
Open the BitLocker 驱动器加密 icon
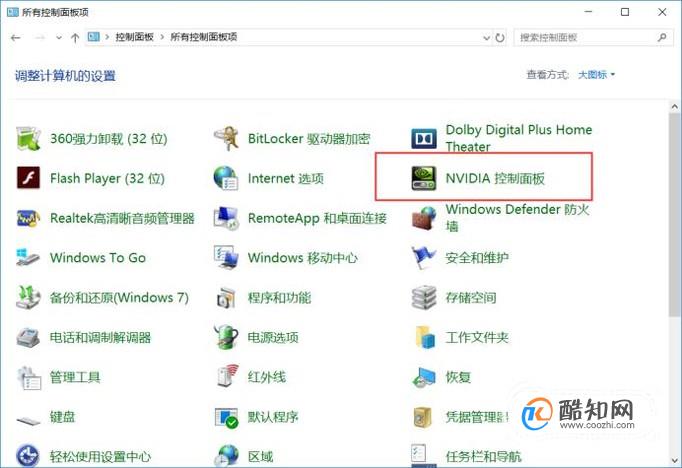[226, 138]
